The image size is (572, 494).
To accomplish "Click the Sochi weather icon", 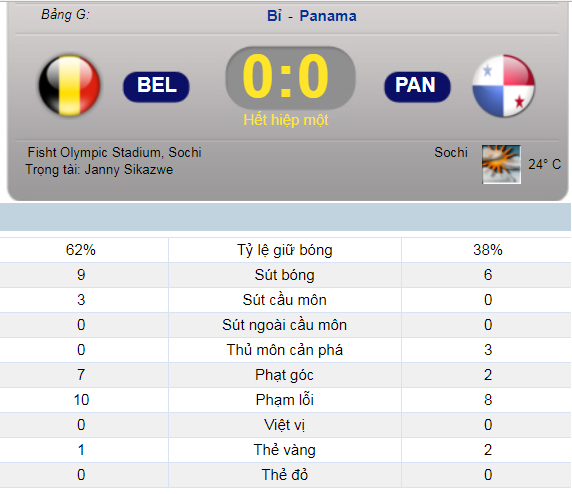I will 502,164.
